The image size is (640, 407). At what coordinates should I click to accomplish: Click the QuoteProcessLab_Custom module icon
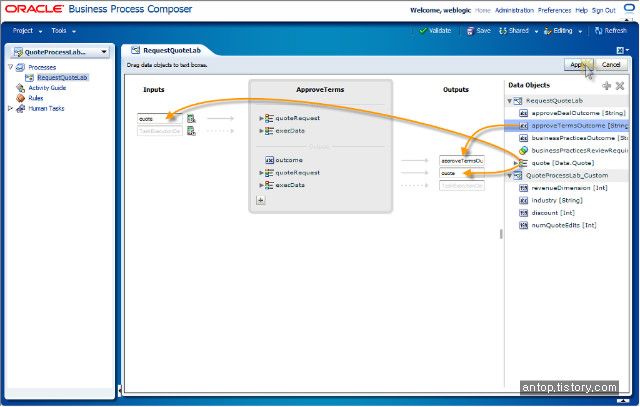point(518,176)
